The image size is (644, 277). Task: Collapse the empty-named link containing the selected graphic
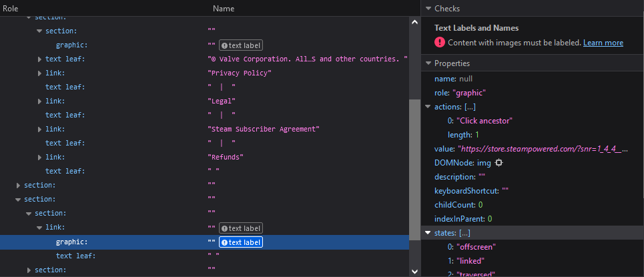(39, 227)
